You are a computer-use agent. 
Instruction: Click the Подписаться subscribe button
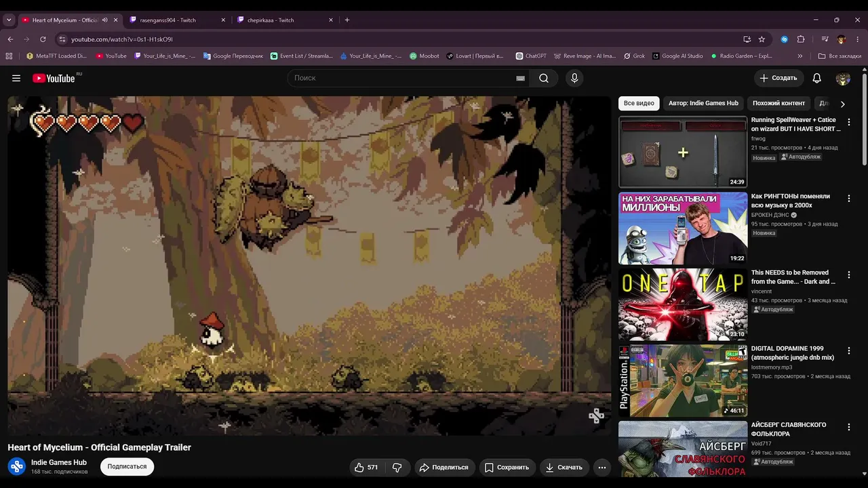(127, 467)
